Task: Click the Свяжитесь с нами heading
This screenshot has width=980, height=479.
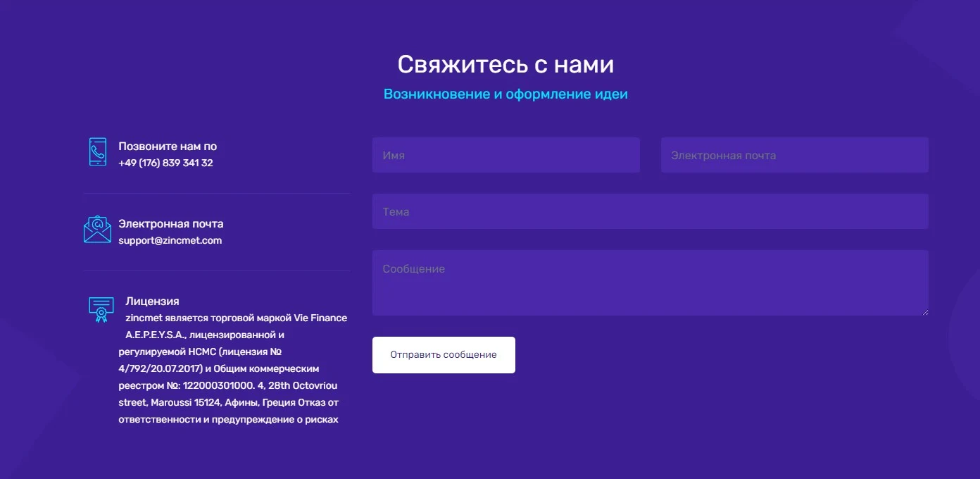Action: pyautogui.click(x=505, y=64)
